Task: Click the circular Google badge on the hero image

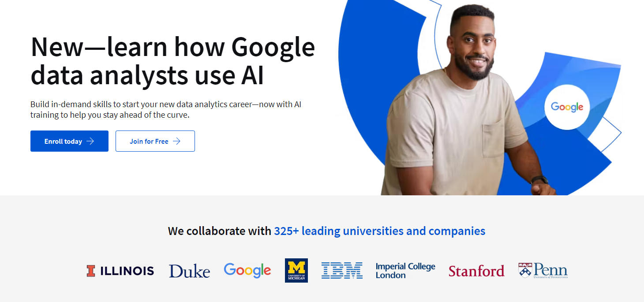Action: pyautogui.click(x=567, y=106)
